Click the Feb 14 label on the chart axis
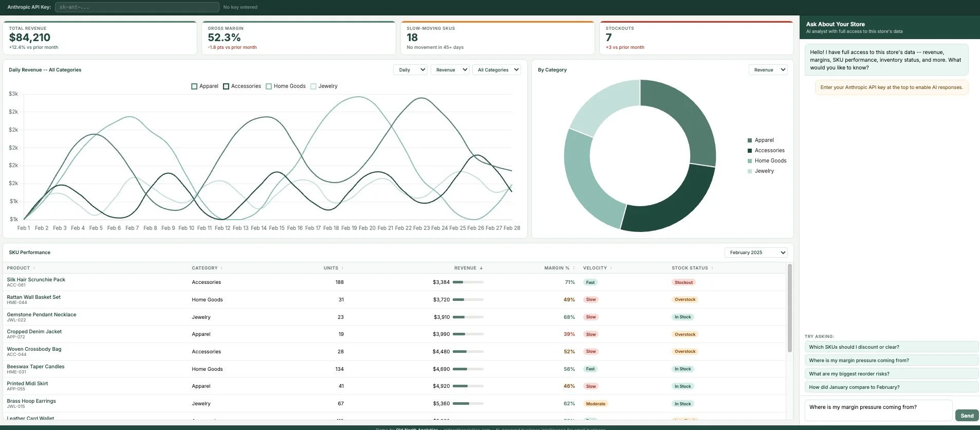 click(258, 228)
